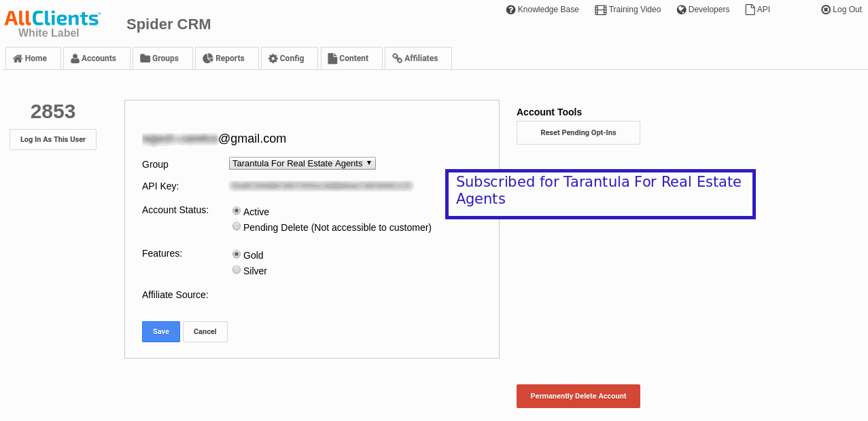The image size is (868, 421).
Task: Click the blue Save button
Action: point(161,331)
